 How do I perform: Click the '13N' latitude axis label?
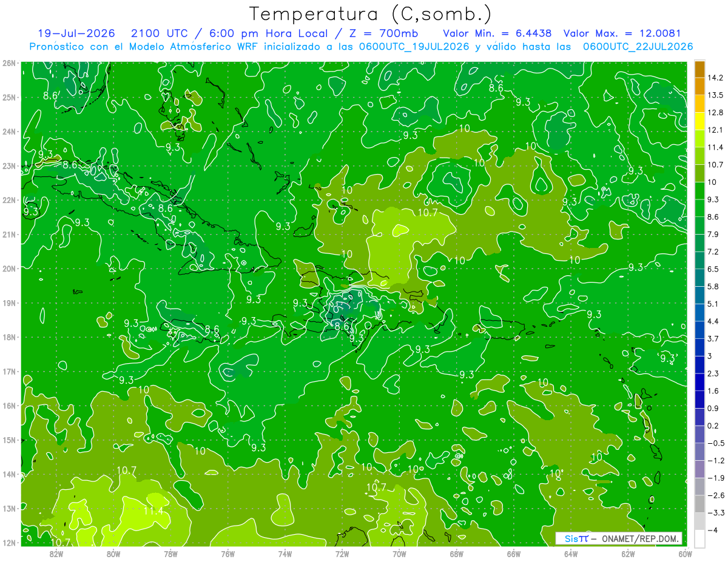(x=8, y=509)
